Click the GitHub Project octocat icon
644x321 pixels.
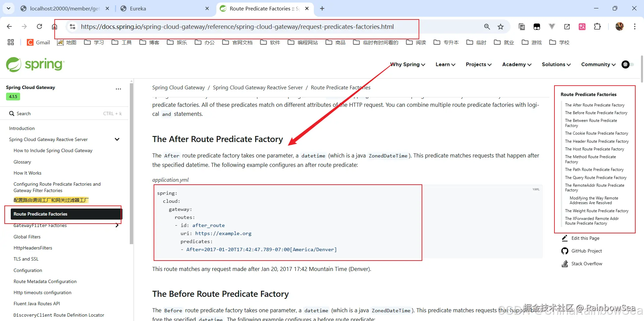(565, 251)
